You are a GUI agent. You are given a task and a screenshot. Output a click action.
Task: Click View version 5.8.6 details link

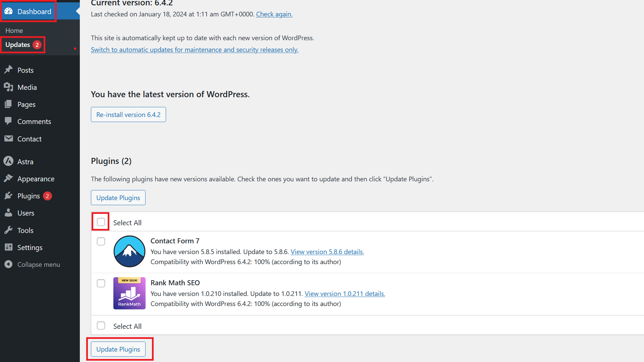click(327, 251)
